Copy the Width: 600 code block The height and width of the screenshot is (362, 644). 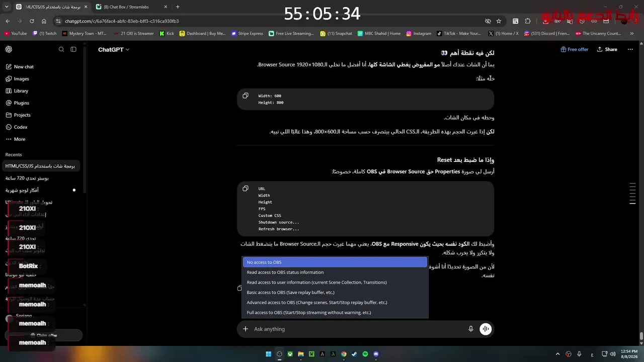[x=246, y=96]
